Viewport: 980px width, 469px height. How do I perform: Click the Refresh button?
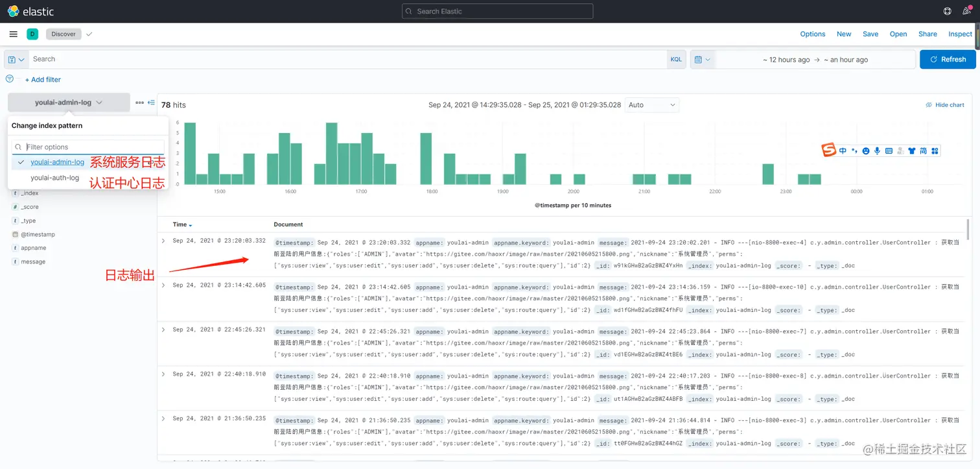pos(948,59)
